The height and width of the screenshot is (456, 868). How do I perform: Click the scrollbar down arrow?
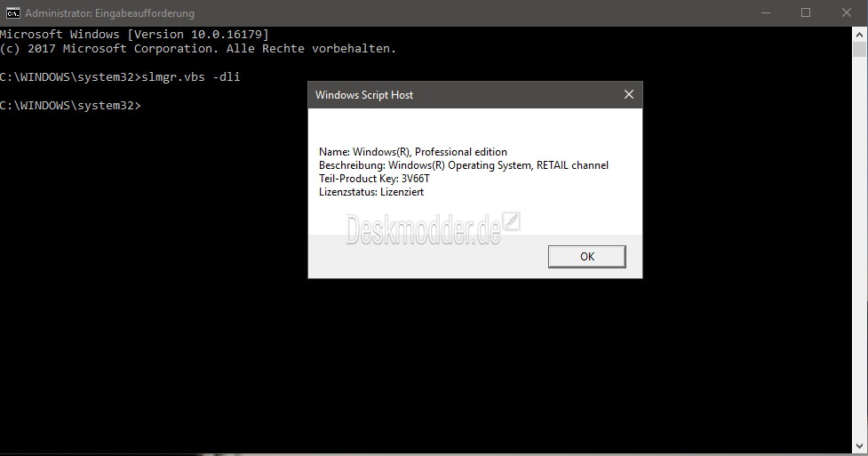(859, 445)
